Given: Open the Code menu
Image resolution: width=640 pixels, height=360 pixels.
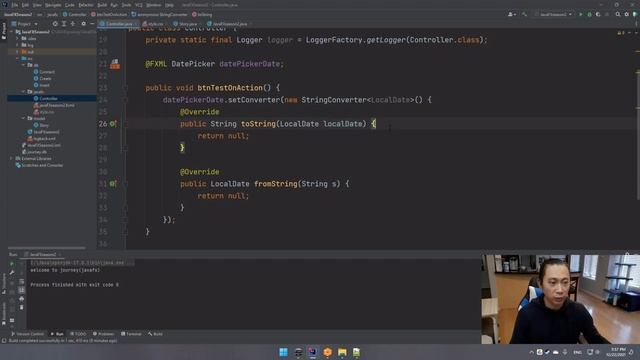Looking at the screenshot, I should click(x=70, y=5).
